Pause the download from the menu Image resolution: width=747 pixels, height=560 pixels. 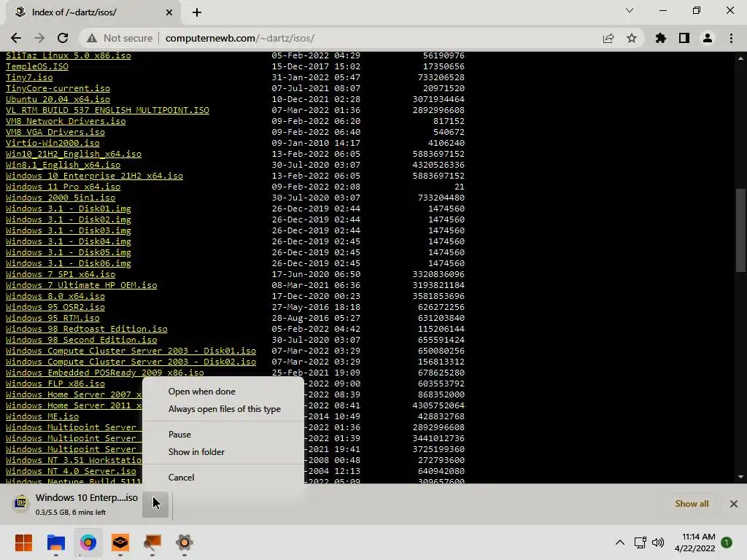(223, 435)
